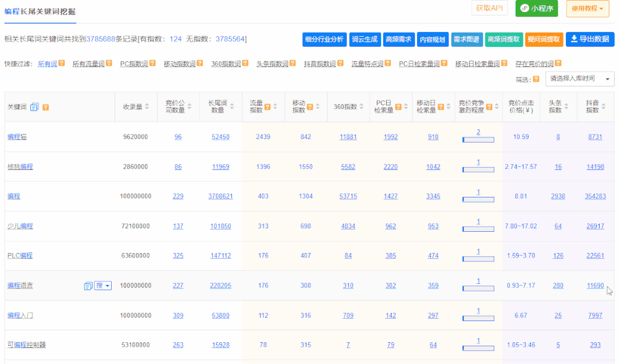Open the 使用教程 dropdown button
This screenshot has height=364, width=618.
588,8
